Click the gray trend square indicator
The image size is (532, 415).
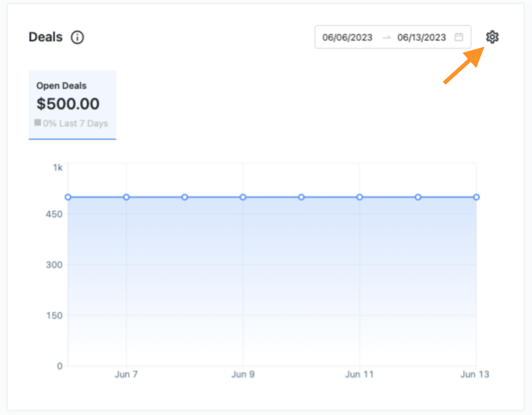click(x=38, y=122)
